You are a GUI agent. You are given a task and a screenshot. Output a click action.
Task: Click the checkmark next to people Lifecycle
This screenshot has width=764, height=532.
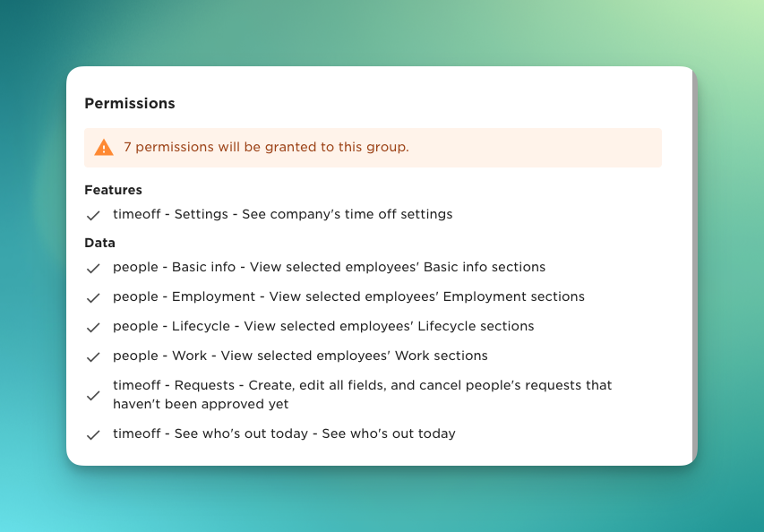92,328
